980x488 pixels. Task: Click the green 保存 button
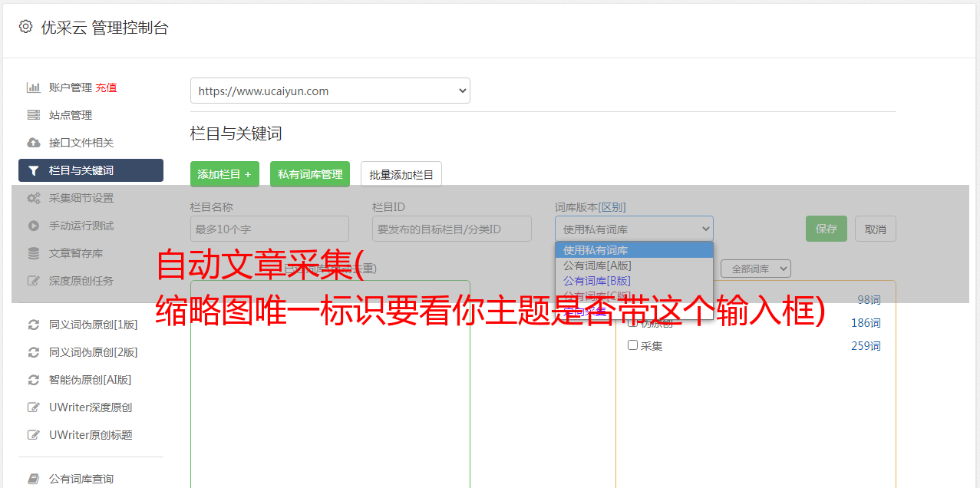tap(827, 229)
